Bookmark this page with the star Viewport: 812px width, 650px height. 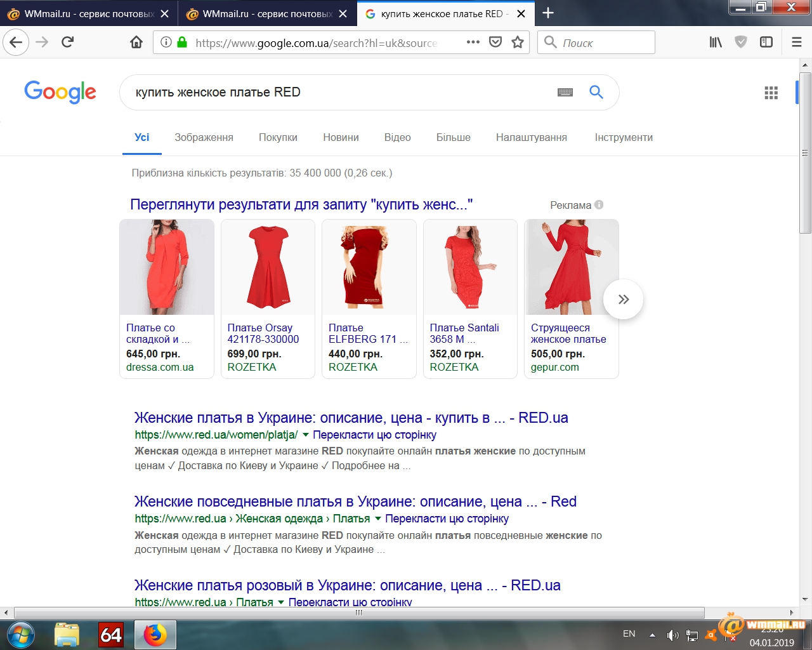(x=518, y=43)
